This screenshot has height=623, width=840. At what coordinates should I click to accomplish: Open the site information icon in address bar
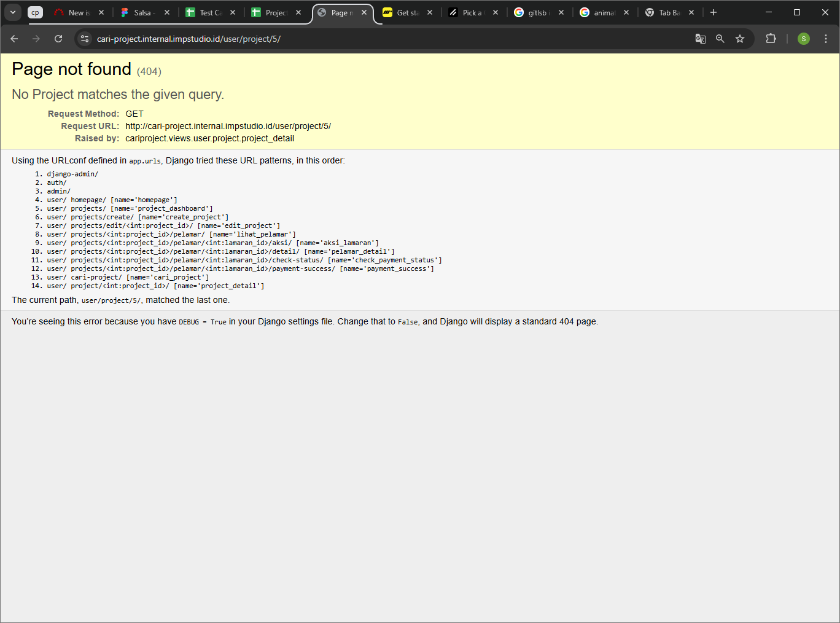pos(85,39)
